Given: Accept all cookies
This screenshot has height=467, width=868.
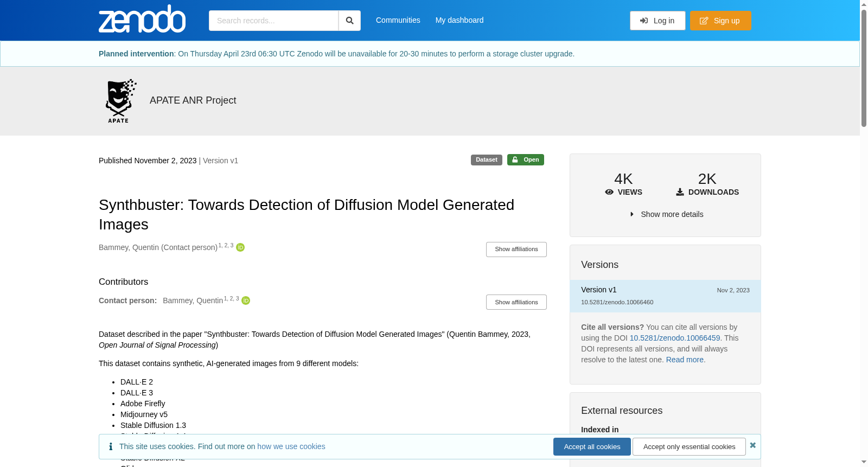Looking at the screenshot, I should point(592,447).
